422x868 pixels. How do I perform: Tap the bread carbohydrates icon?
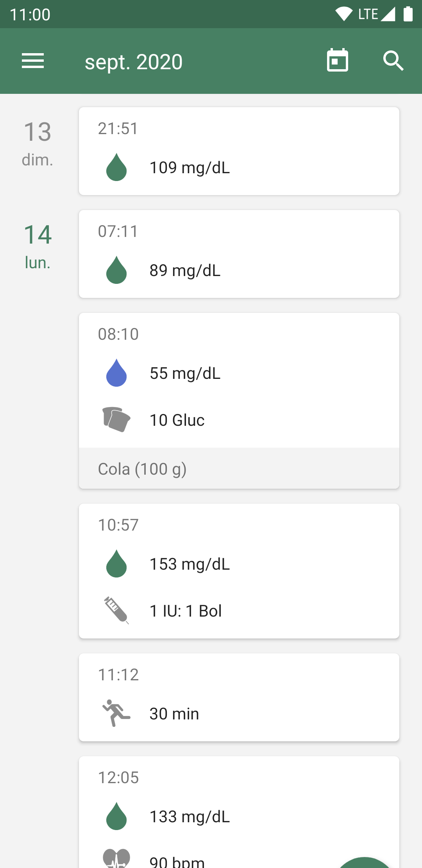click(116, 420)
